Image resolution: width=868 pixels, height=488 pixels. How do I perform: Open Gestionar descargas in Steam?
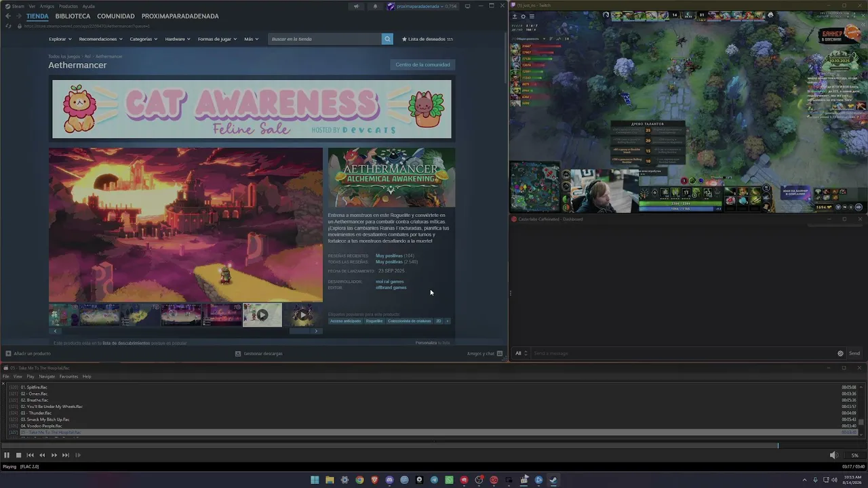point(259,353)
